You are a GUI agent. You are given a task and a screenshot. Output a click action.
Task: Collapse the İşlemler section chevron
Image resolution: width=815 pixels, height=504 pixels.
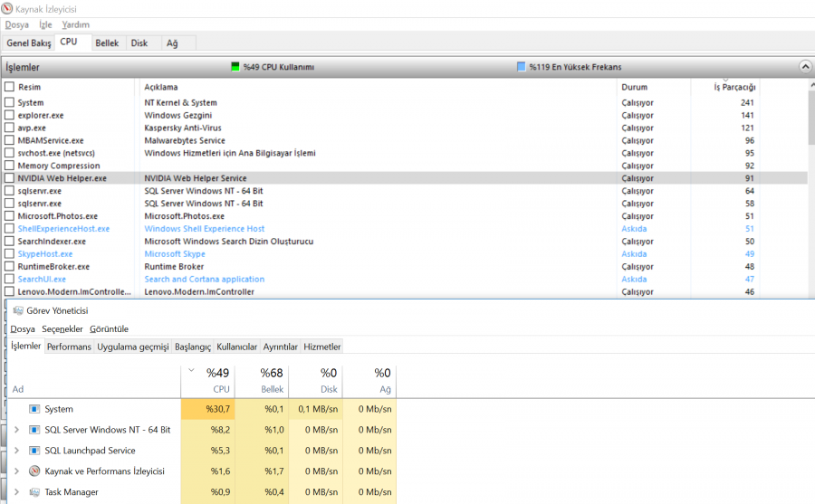[805, 67]
